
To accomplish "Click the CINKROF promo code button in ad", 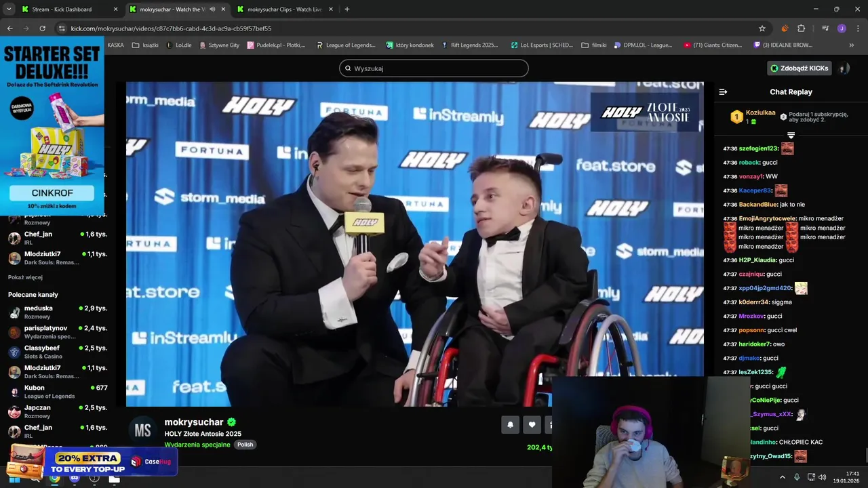I will point(52,193).
